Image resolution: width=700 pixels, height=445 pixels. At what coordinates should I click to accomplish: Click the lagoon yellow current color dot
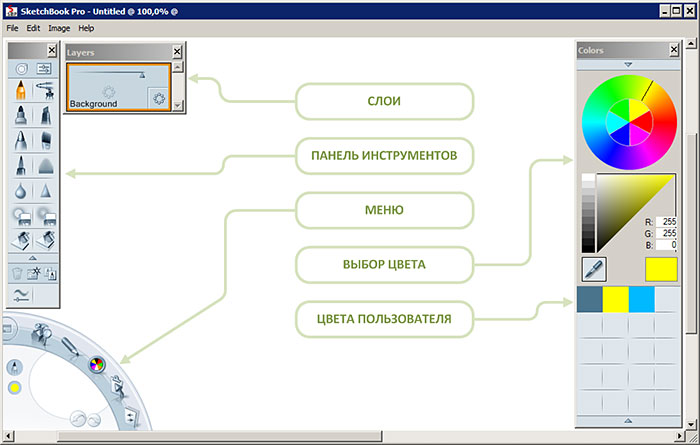click(x=15, y=387)
